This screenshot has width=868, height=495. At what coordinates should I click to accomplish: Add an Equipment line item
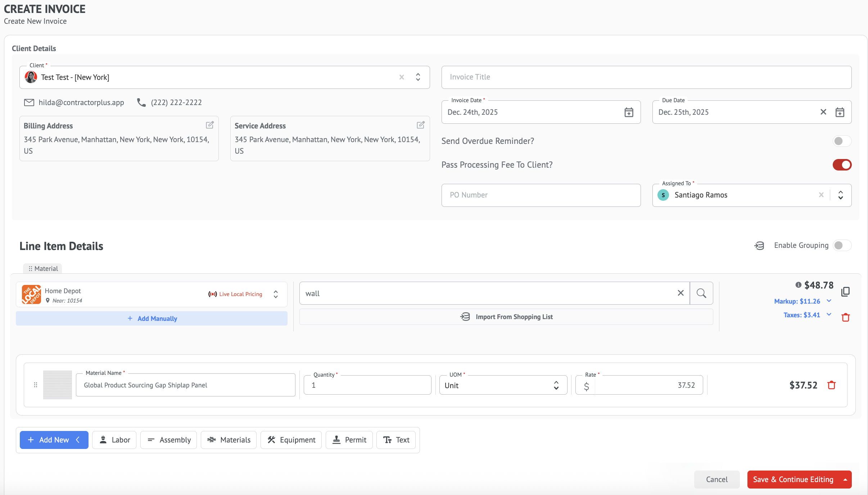pos(291,440)
